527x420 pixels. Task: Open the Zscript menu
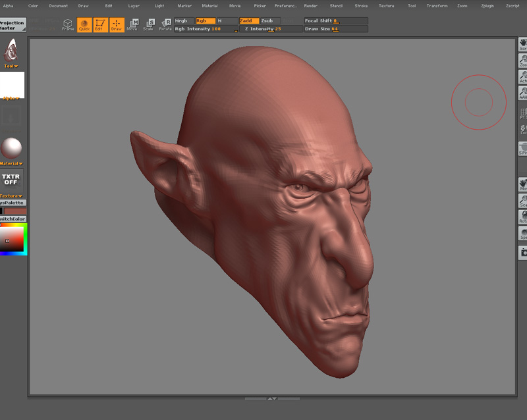coord(513,6)
